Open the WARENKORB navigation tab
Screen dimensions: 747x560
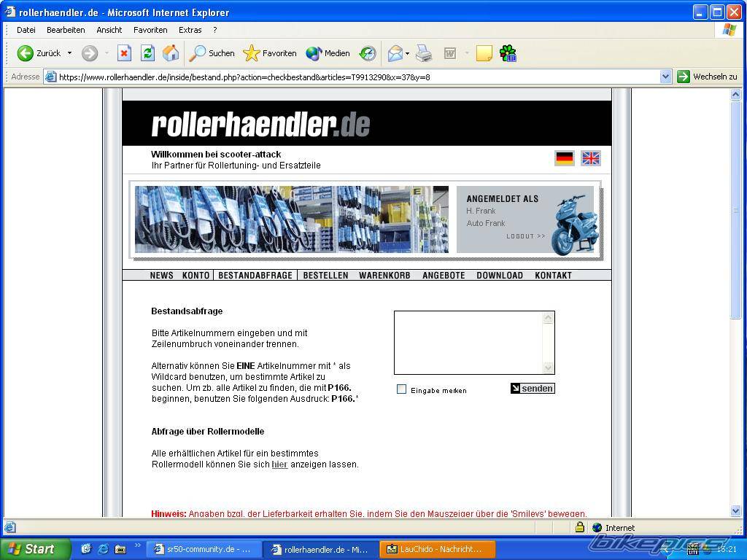click(x=384, y=275)
